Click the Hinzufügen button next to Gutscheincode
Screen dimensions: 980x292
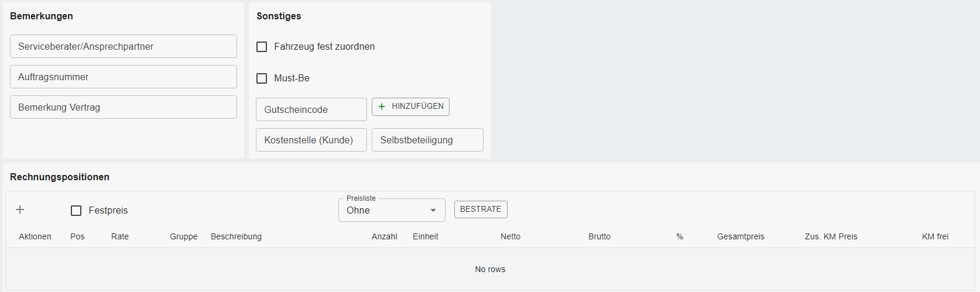pyautogui.click(x=410, y=107)
